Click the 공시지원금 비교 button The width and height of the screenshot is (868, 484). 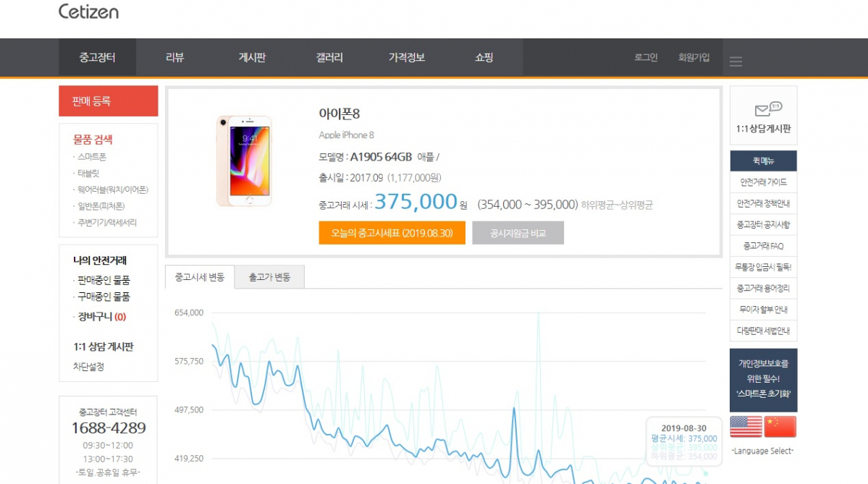(518, 233)
